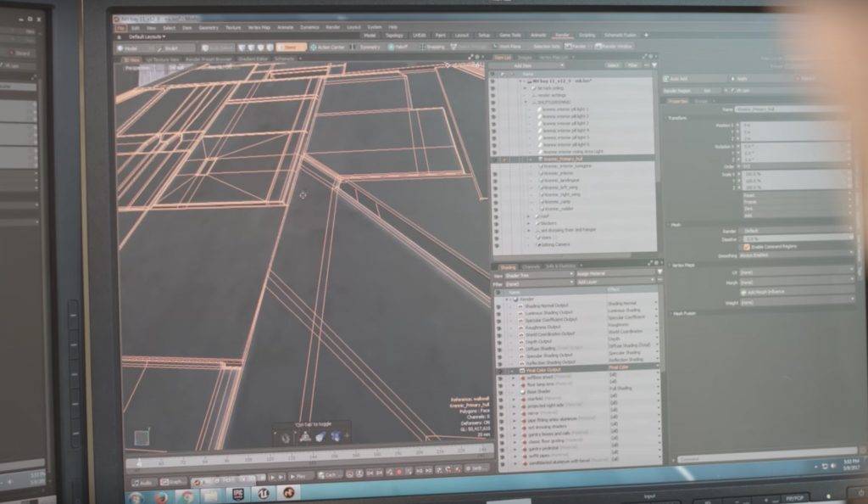Select Polygons selection mode icon
The width and height of the screenshot is (868, 504).
click(x=261, y=48)
